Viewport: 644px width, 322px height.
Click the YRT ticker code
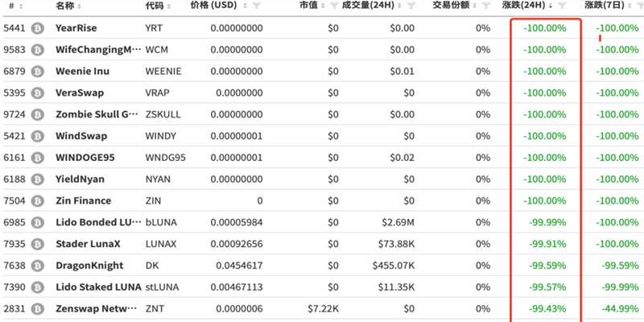[x=154, y=28]
